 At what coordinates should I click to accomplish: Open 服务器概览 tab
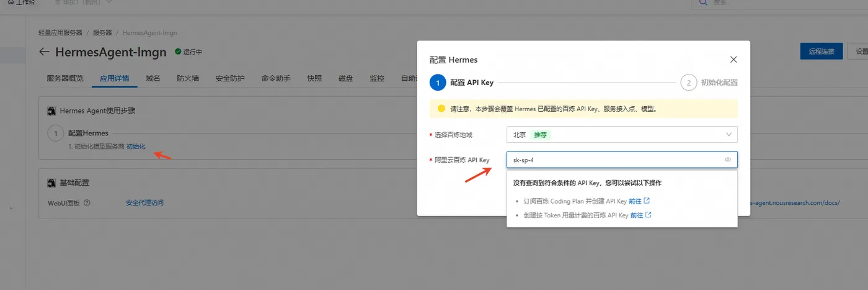click(x=65, y=78)
